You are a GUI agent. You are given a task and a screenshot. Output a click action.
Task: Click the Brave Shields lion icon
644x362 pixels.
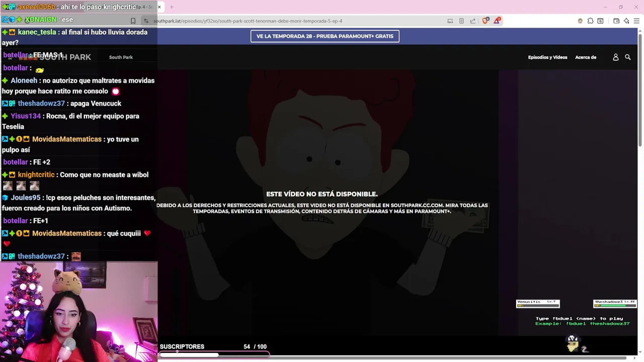point(485,21)
